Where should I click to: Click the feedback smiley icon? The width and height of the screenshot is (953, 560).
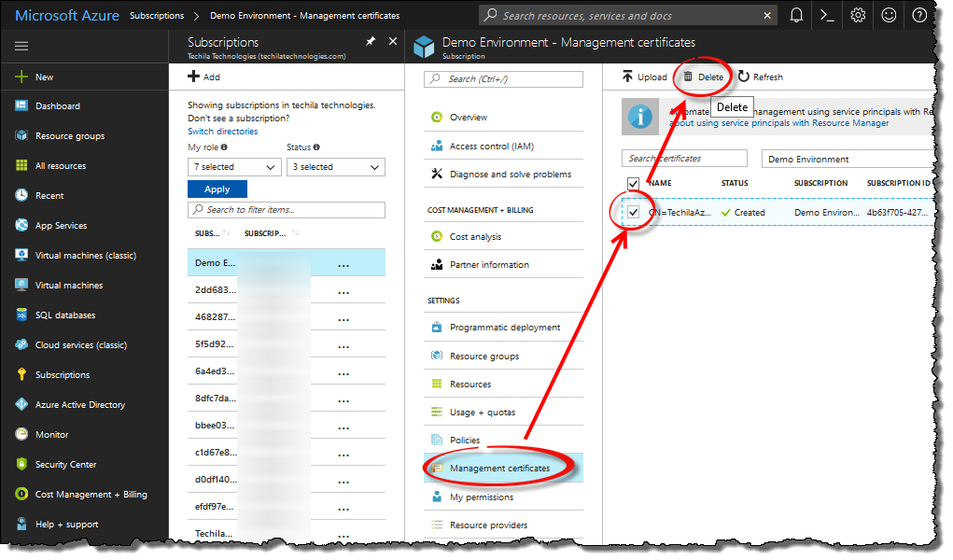[889, 15]
